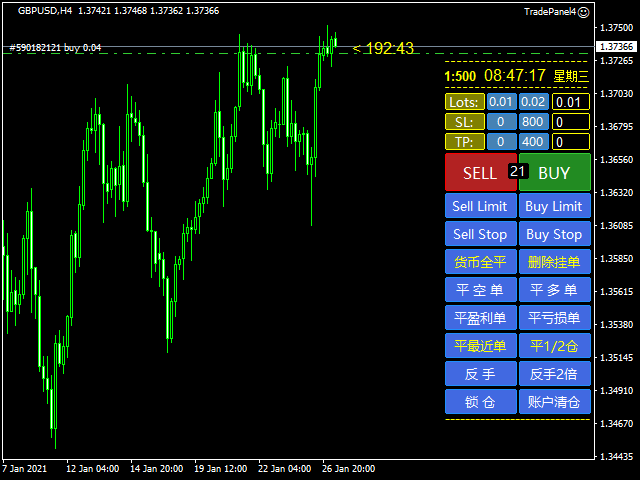
Task: Click the green BUY button
Action: pos(555,172)
